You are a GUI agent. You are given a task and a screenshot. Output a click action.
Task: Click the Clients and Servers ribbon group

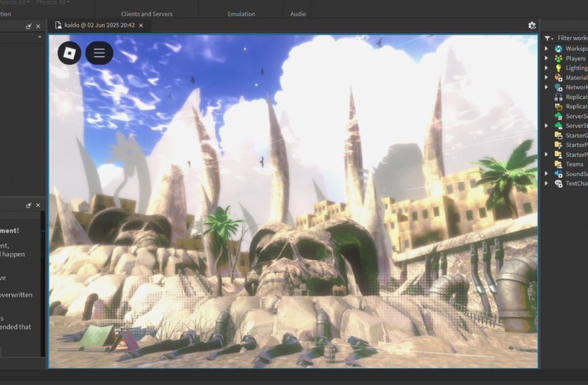[x=146, y=14]
